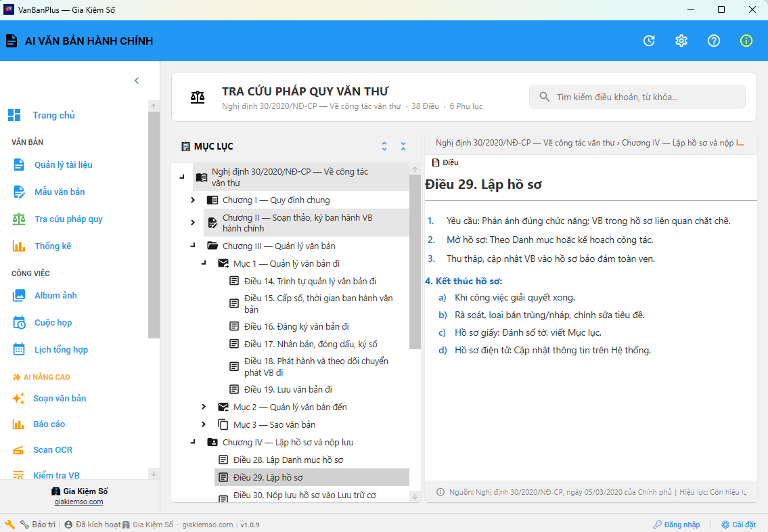Open giakiemso.com link under sidebar logo
The width and height of the screenshot is (768, 532).
[x=78, y=502]
